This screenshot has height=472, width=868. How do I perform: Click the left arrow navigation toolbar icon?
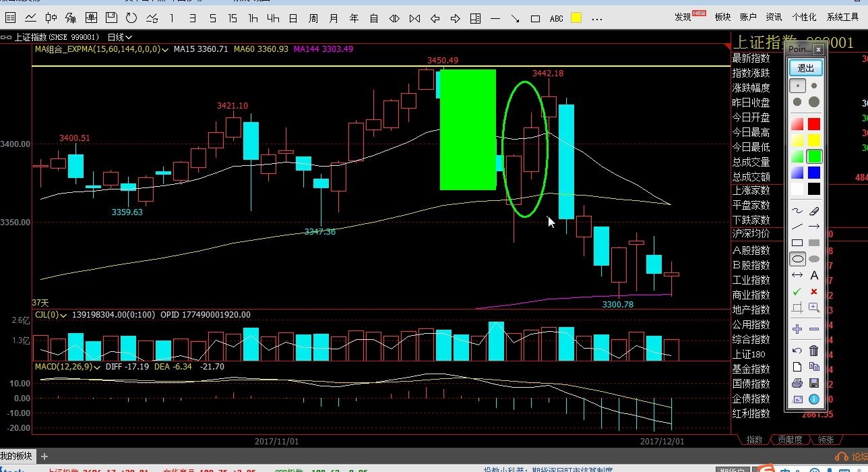pos(435,18)
